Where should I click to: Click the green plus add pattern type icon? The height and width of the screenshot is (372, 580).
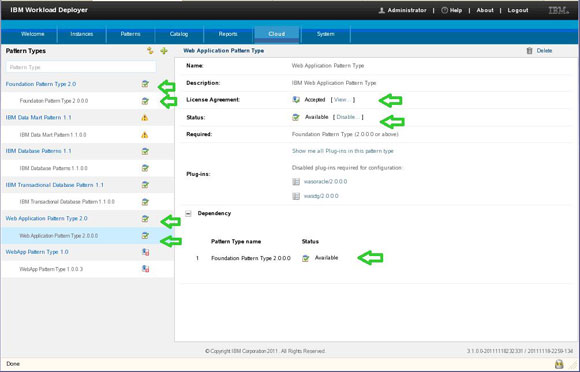click(x=164, y=51)
